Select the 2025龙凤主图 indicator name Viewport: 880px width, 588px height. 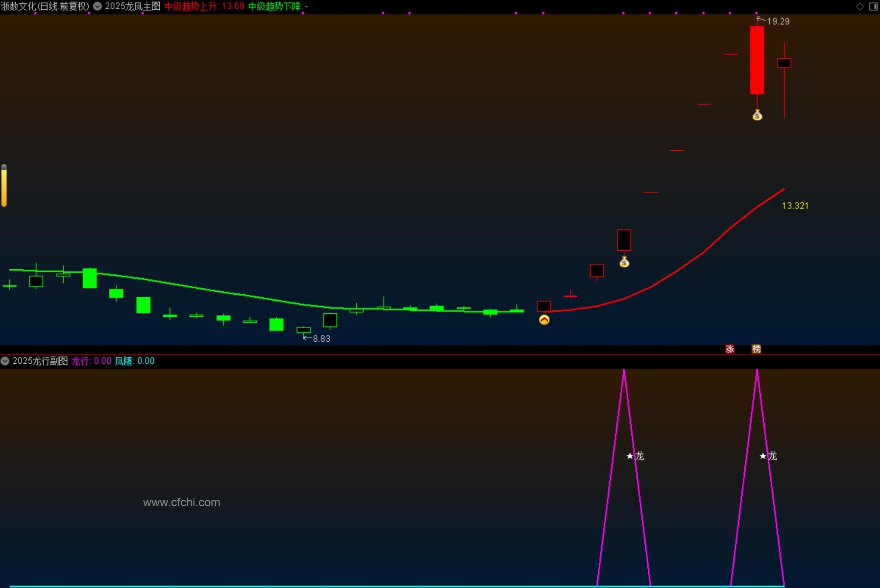click(x=133, y=6)
